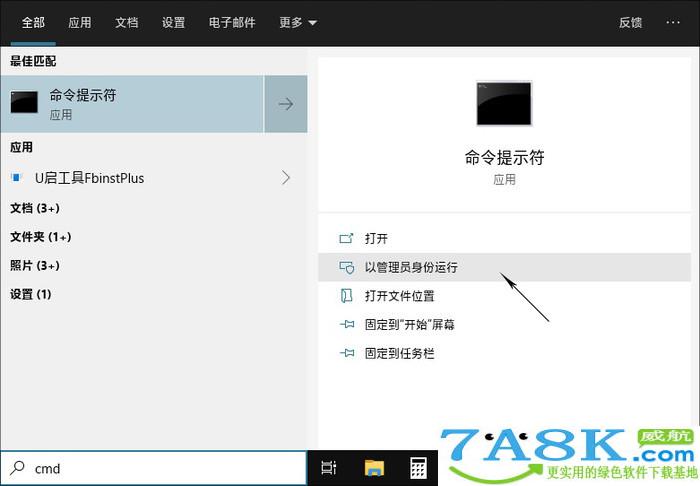
Task: Click the 命令提示符 title in preview pane
Action: [504, 157]
